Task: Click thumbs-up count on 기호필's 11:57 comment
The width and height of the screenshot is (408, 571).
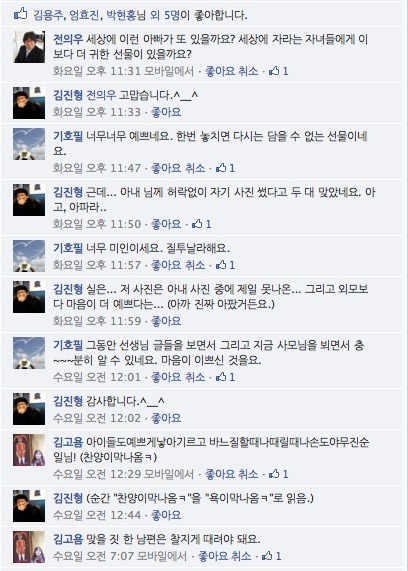Action: (x=225, y=265)
